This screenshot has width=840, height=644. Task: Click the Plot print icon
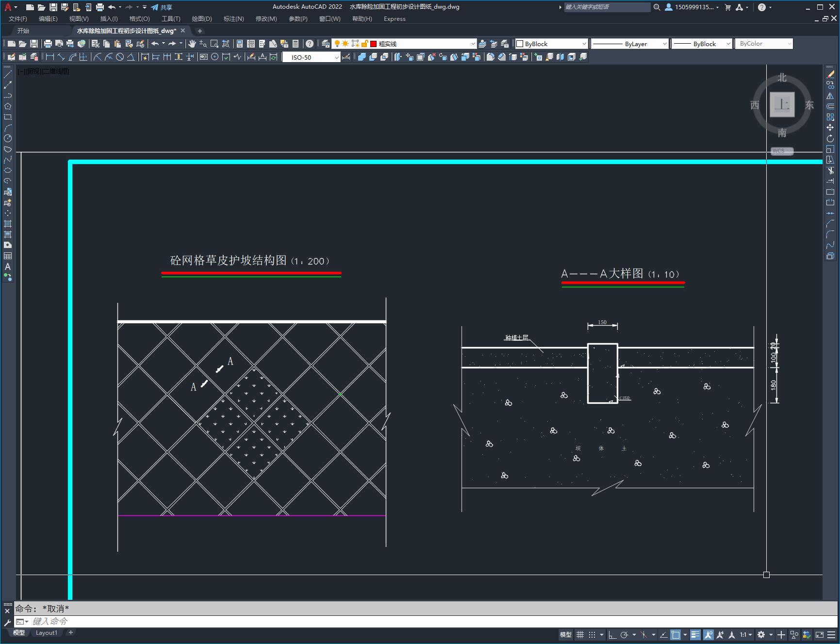point(48,44)
